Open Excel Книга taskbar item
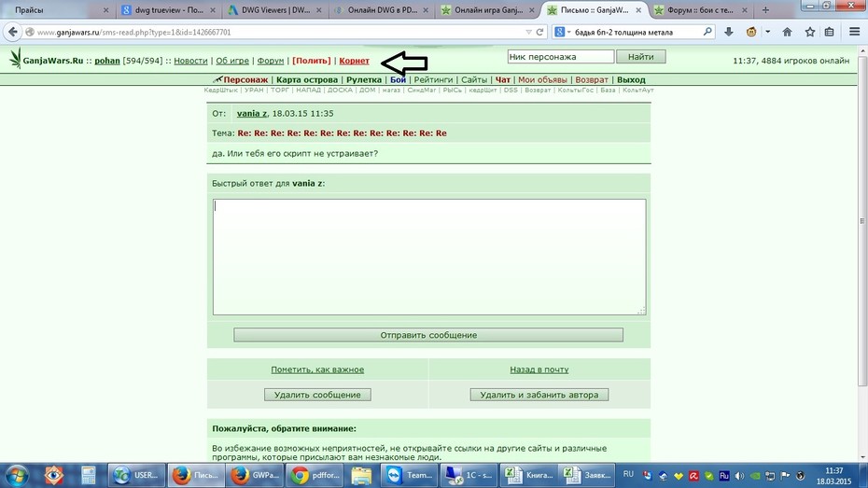This screenshot has width=868, height=488. point(528,475)
